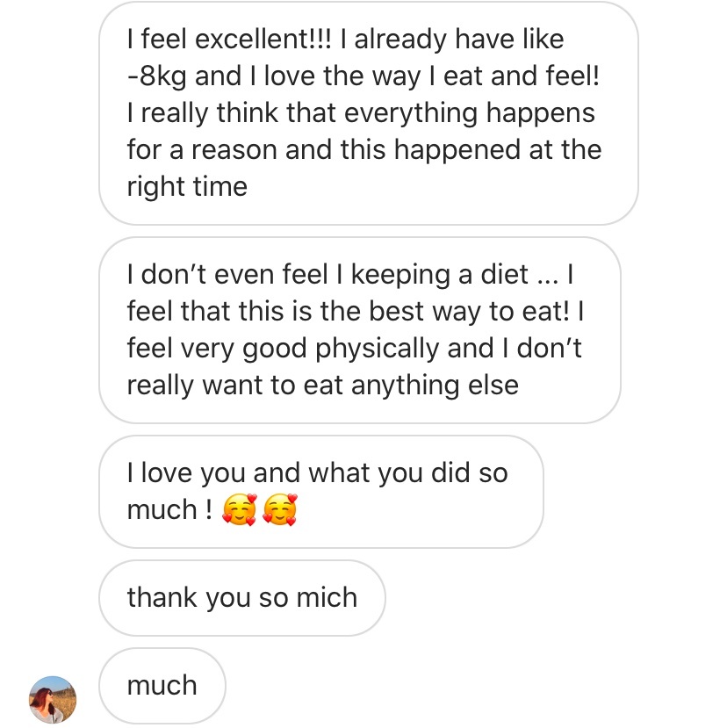Tap the sender's profile avatar
This screenshot has height=728, width=727.
click(53, 699)
